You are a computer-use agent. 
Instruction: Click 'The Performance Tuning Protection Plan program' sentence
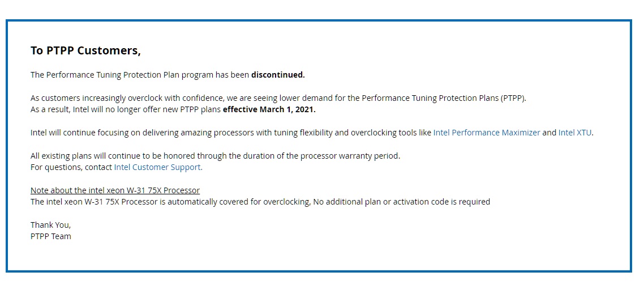click(x=168, y=75)
